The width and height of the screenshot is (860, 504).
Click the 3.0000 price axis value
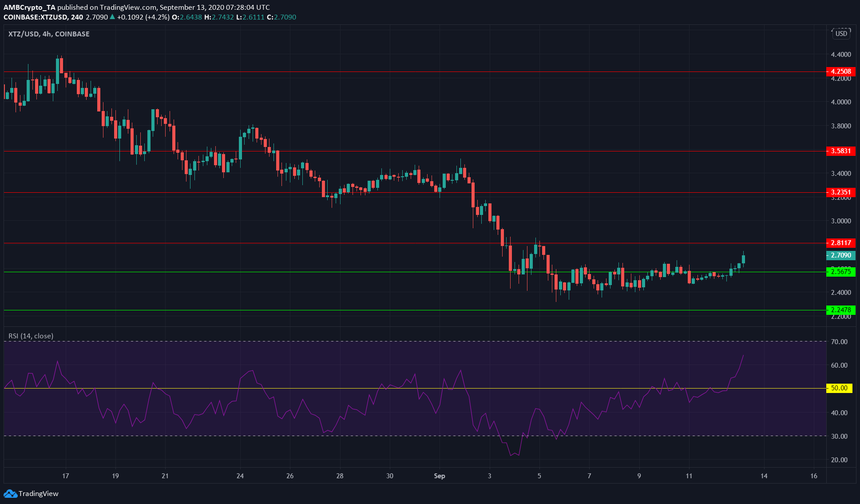pyautogui.click(x=841, y=221)
